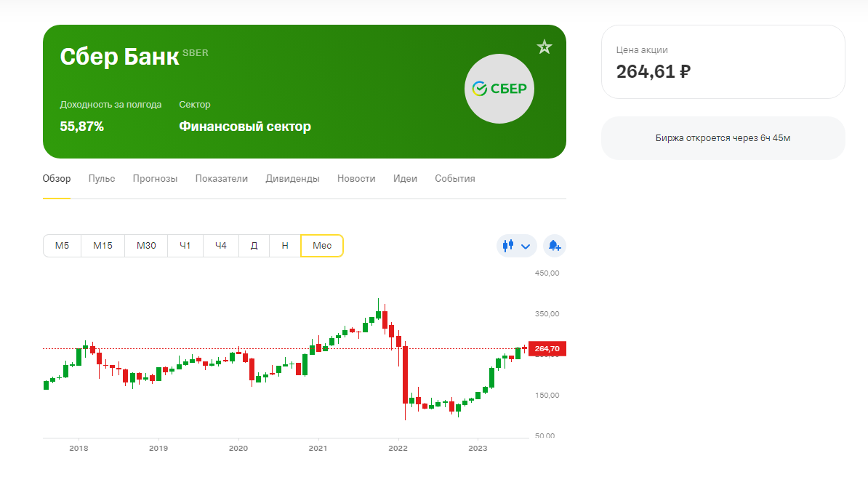Select the M30 timeframe
Image resolution: width=868 pixels, height=493 pixels.
[x=146, y=246]
